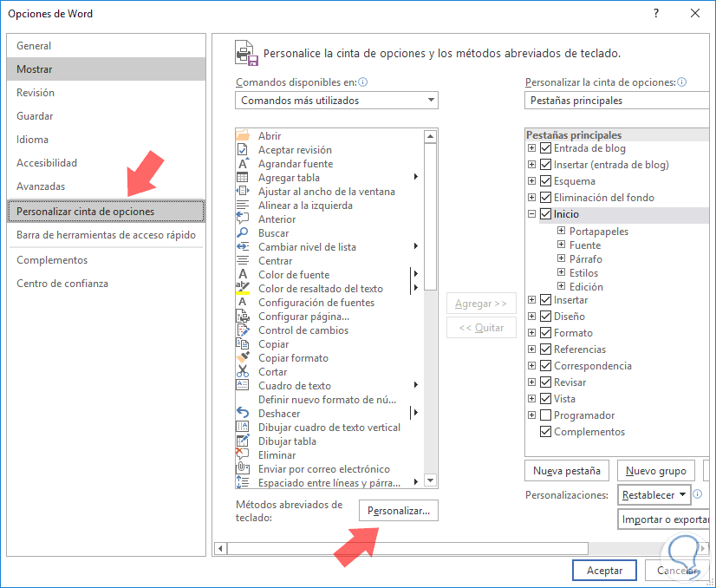Click the dialog help question mark
Viewport: 716px width, 588px height.
[656, 13]
